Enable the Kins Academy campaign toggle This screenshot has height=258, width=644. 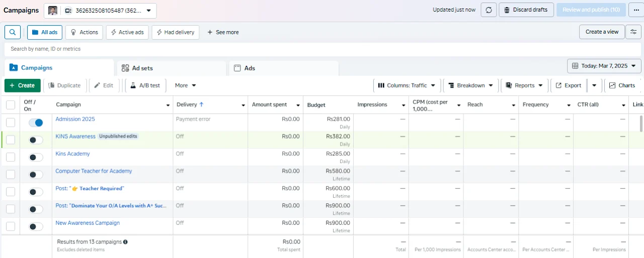[36, 157]
